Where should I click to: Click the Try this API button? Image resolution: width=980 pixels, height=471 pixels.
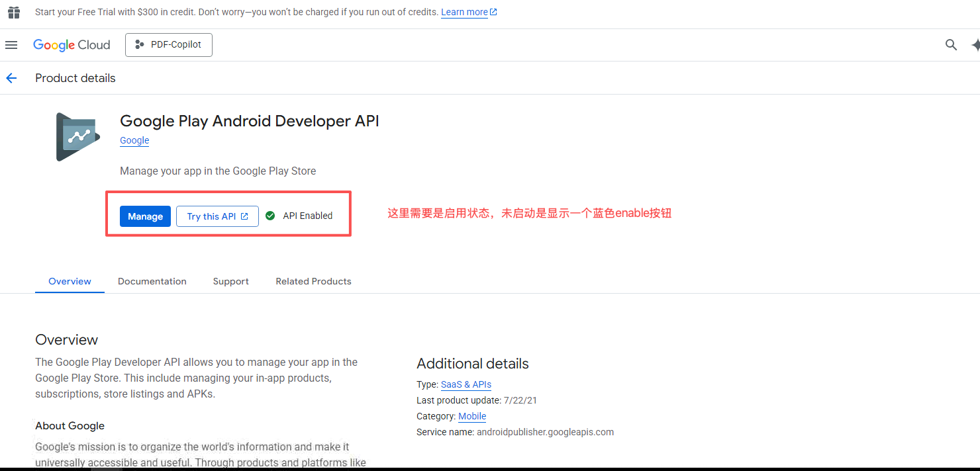coord(217,216)
